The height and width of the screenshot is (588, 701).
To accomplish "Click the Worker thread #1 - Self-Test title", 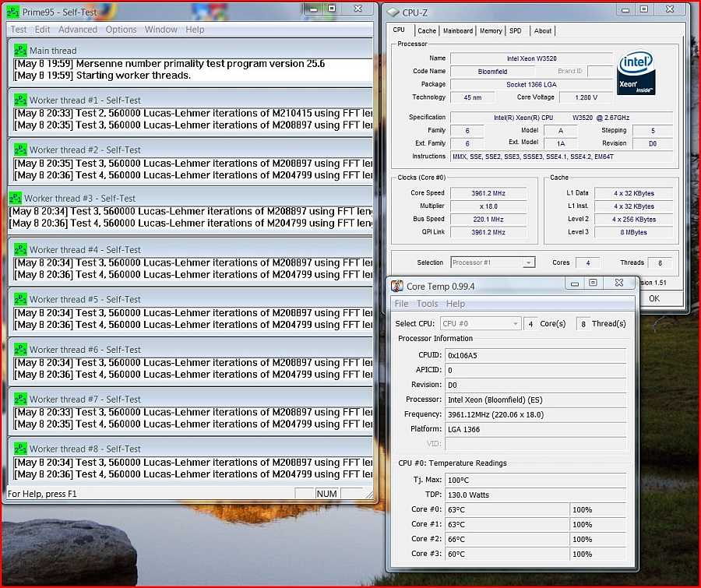I will click(85, 100).
